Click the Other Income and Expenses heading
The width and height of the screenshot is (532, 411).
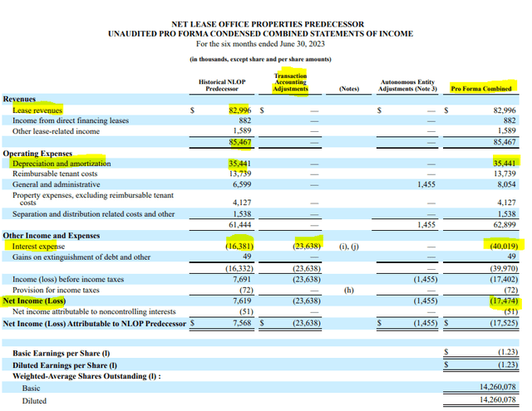(48, 236)
